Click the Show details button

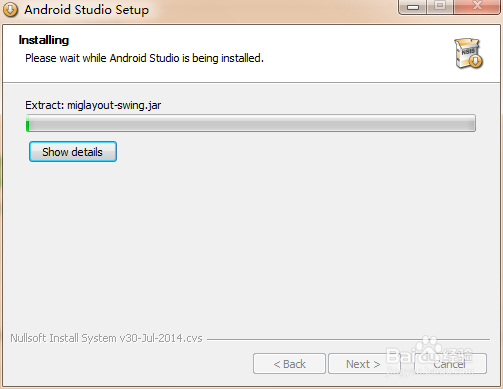tap(73, 152)
